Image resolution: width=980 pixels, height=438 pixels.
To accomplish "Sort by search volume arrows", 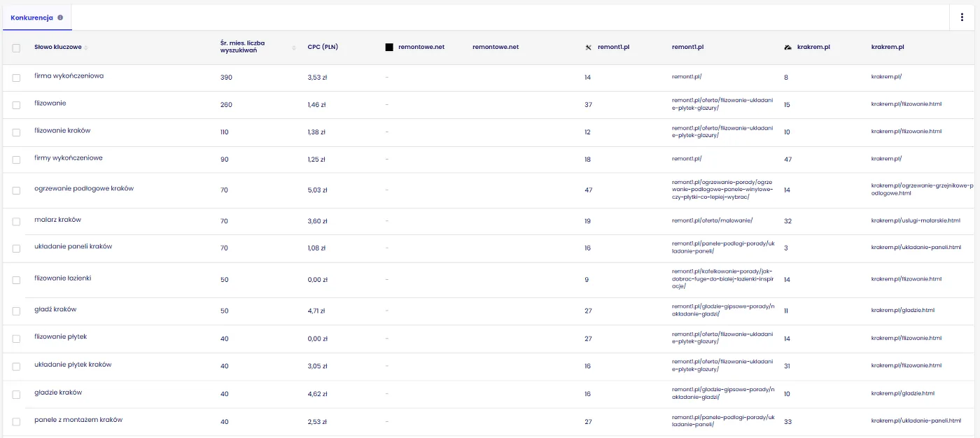I will click(294, 48).
